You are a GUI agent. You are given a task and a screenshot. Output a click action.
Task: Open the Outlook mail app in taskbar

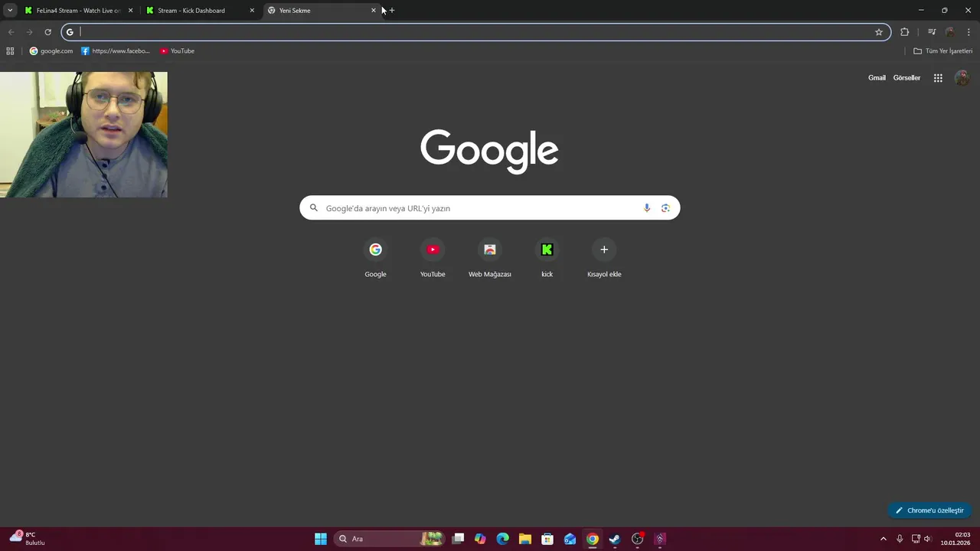570,539
